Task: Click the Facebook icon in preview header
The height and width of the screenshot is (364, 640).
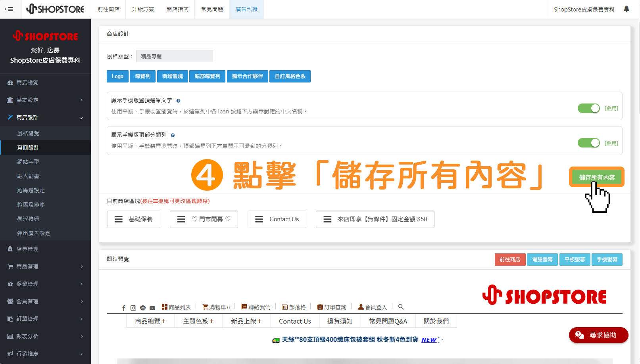Action: point(124,308)
